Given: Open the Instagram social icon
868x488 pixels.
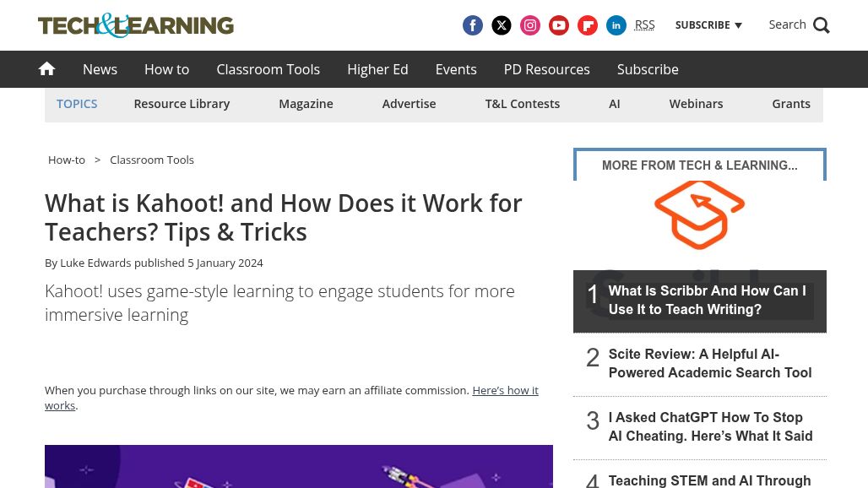Looking at the screenshot, I should click(x=529, y=25).
